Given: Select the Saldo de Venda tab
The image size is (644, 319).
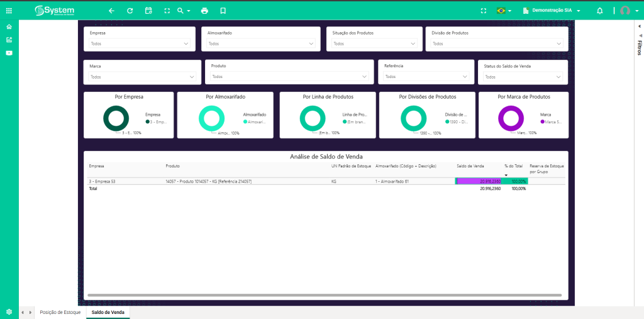Looking at the screenshot, I should pos(108,312).
